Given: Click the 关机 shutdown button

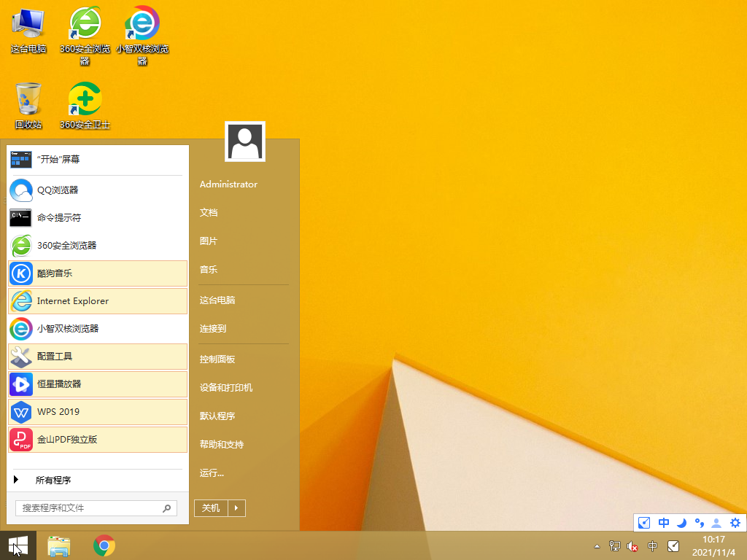Looking at the screenshot, I should click(211, 508).
